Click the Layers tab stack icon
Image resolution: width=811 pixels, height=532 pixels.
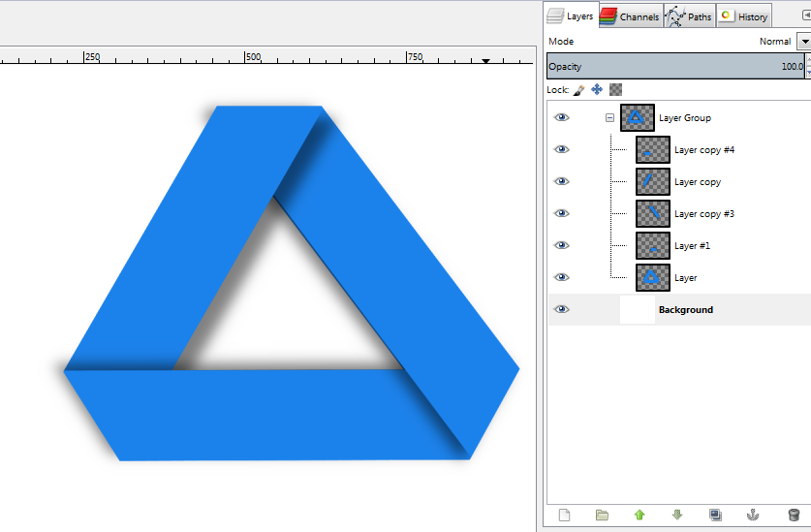(x=555, y=16)
